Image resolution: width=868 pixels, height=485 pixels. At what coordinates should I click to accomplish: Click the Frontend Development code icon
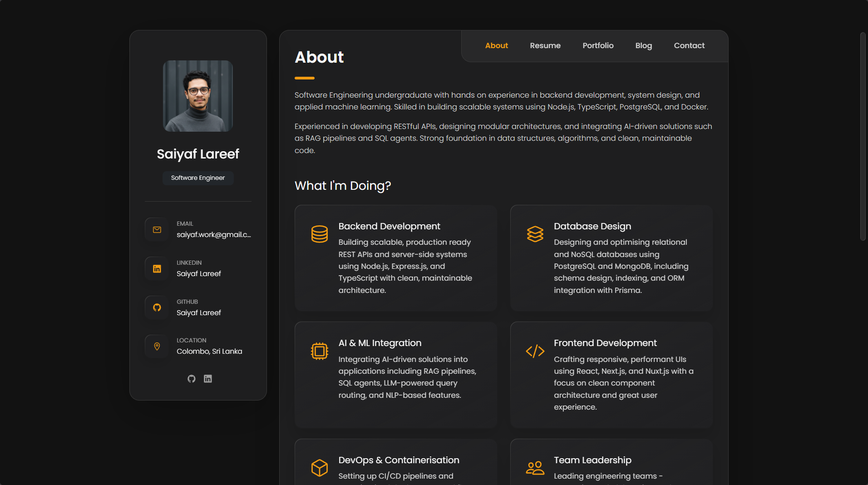pyautogui.click(x=535, y=351)
